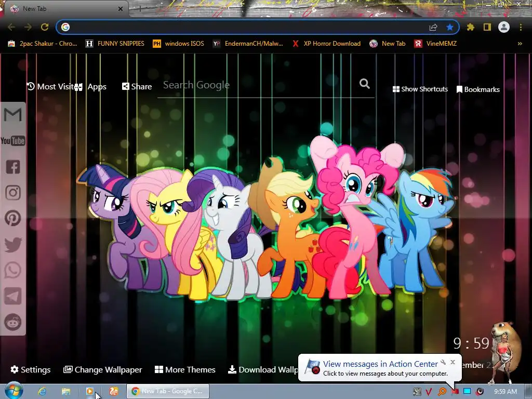Select the New Tab - Google Chrome taskbar button
532x399 pixels.
(168, 391)
